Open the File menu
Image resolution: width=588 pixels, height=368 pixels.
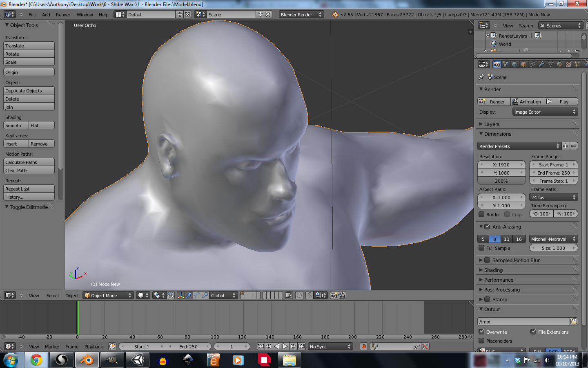pos(32,15)
